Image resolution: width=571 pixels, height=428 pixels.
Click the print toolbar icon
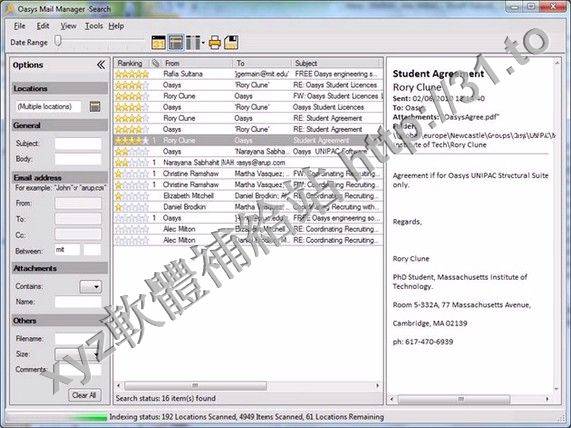point(215,43)
